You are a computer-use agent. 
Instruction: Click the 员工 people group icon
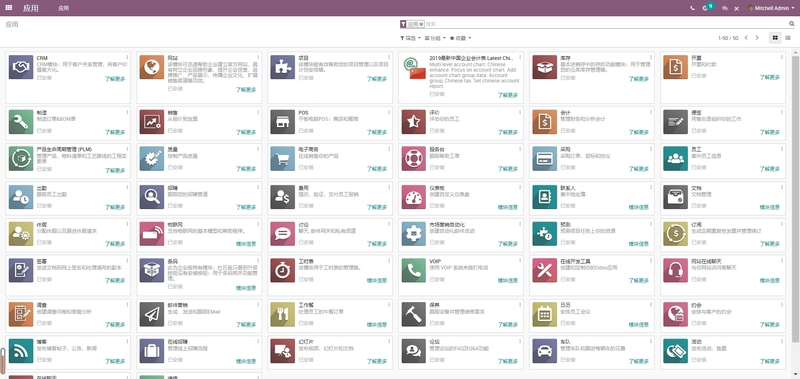(x=676, y=159)
